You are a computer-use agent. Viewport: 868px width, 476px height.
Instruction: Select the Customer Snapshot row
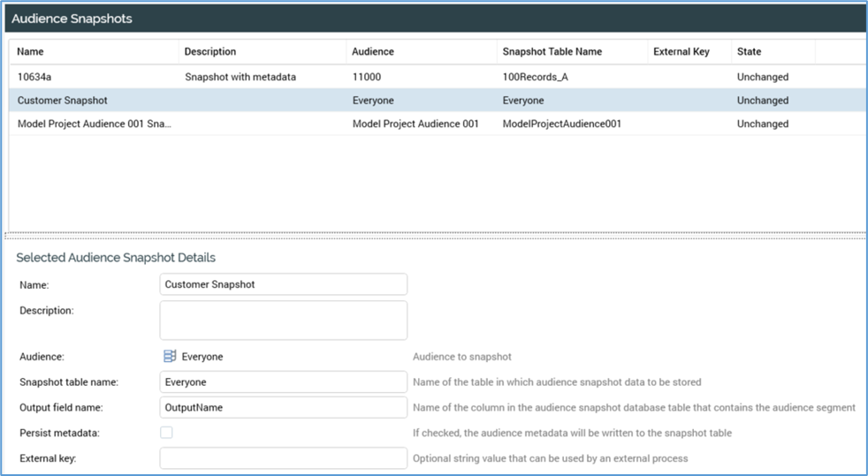coord(63,101)
